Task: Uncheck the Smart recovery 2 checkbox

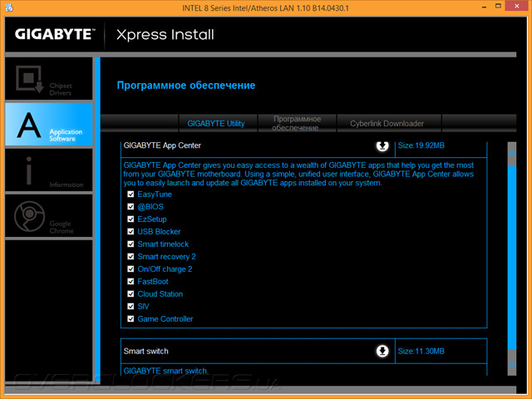Action: (131, 257)
